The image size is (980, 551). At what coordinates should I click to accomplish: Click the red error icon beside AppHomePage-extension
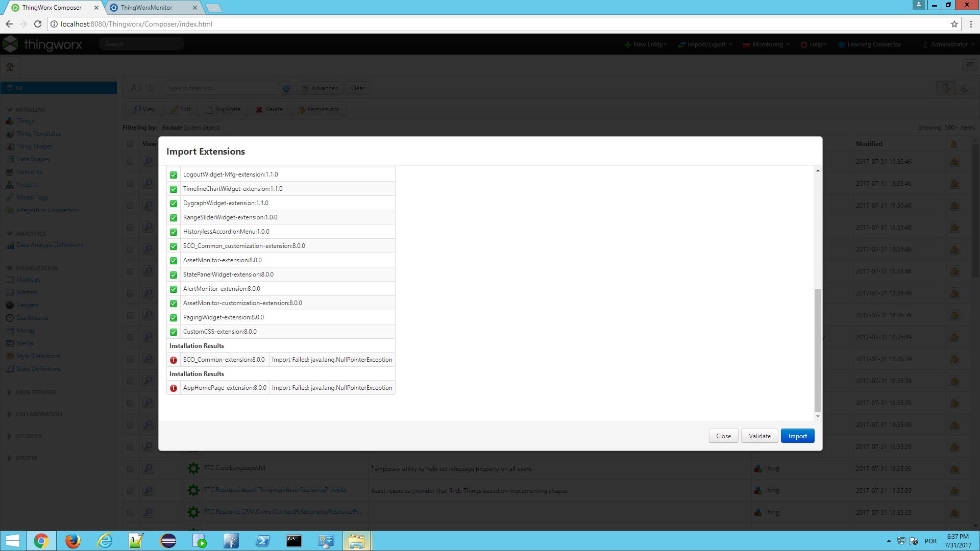coord(174,388)
